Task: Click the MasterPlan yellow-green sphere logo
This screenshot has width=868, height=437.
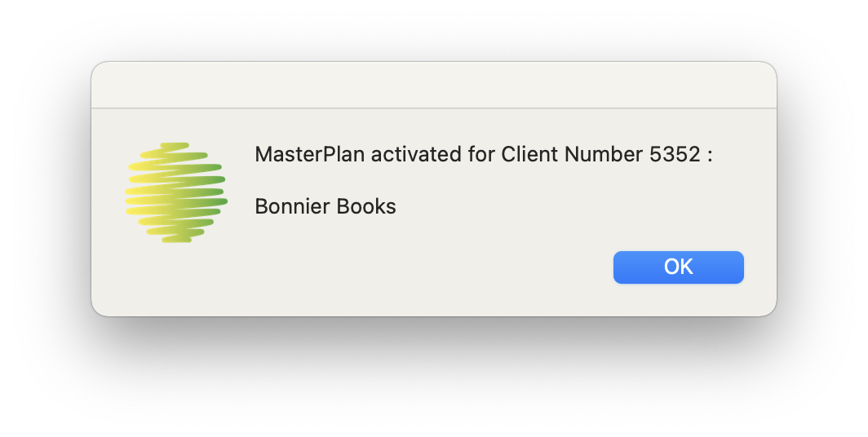Action: click(x=175, y=192)
